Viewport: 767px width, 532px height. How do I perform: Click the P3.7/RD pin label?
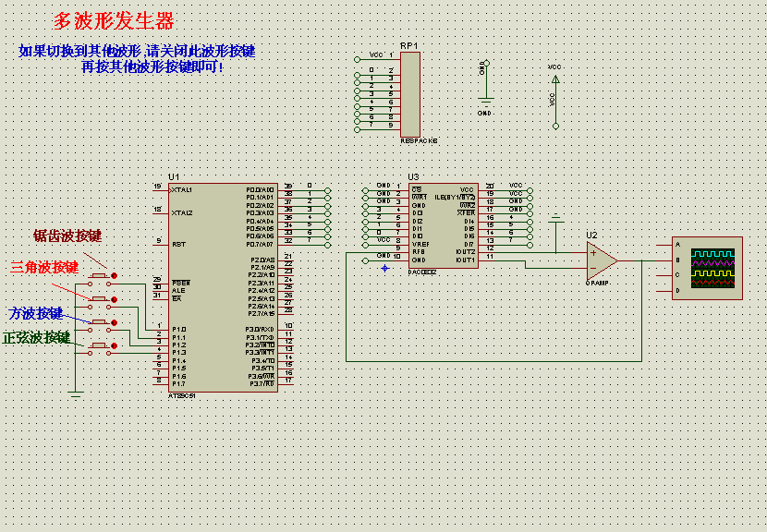click(x=262, y=384)
